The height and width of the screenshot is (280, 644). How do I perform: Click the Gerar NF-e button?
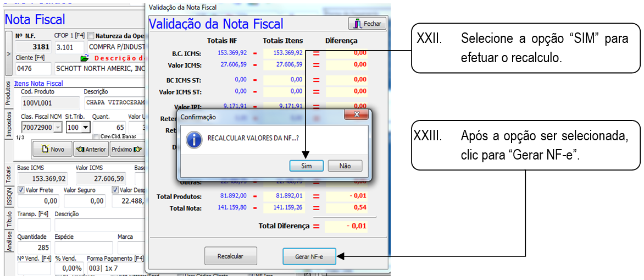(x=309, y=256)
